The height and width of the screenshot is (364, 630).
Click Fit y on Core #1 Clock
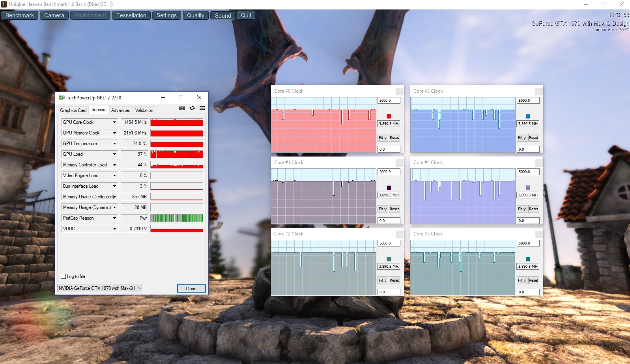pos(383,209)
